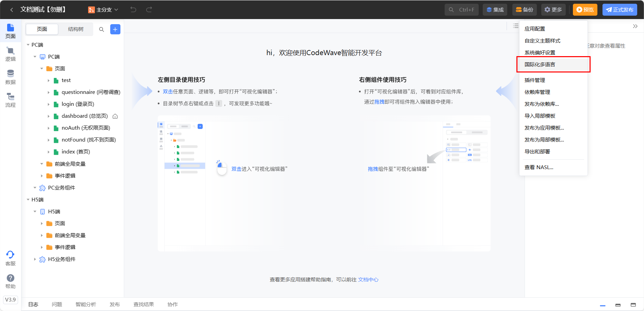The width and height of the screenshot is (644, 311).
Task: Click the undo arrow in top bar
Action: click(133, 10)
